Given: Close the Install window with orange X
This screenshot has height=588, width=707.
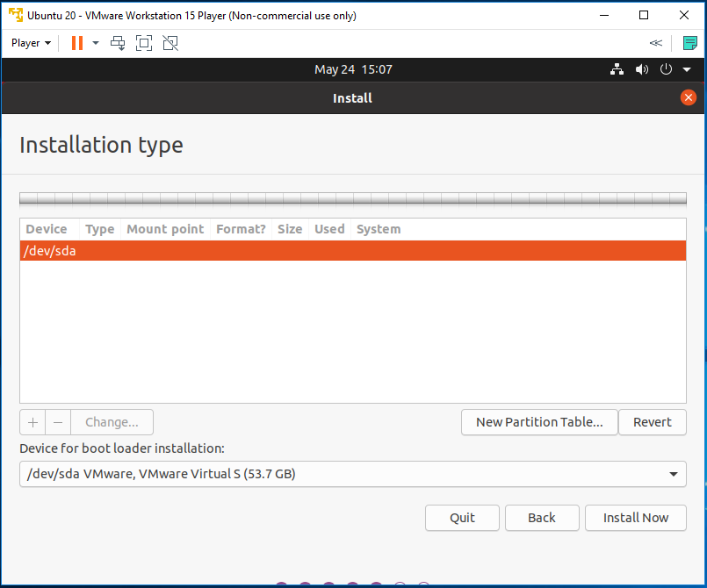Looking at the screenshot, I should [688, 97].
